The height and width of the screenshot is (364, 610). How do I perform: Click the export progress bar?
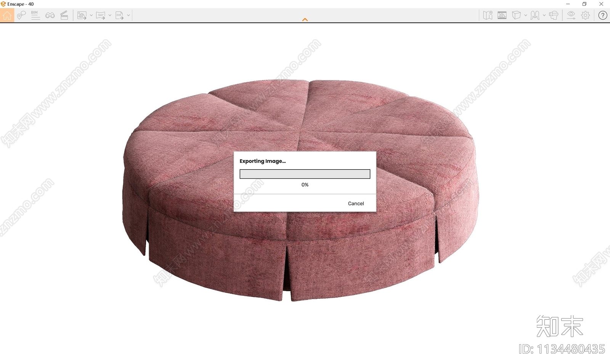pos(305,174)
